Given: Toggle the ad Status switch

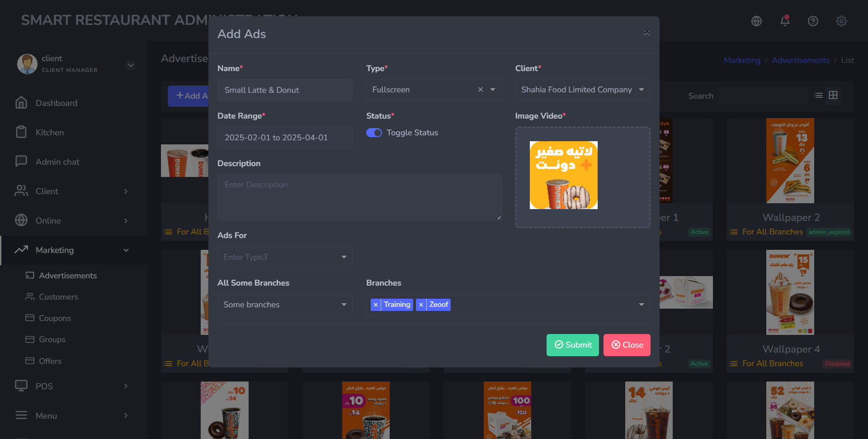Looking at the screenshot, I should [374, 133].
